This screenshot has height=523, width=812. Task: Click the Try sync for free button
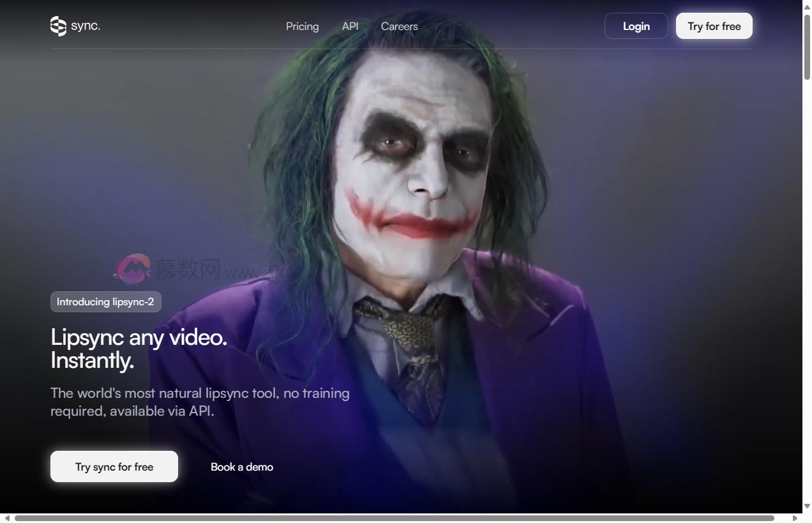[114, 467]
